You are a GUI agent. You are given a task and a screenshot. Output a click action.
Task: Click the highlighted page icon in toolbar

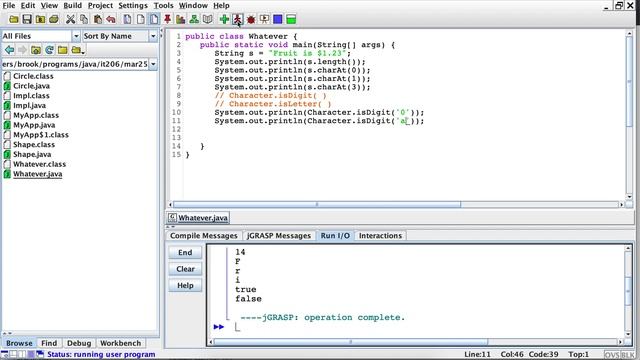tap(154, 19)
